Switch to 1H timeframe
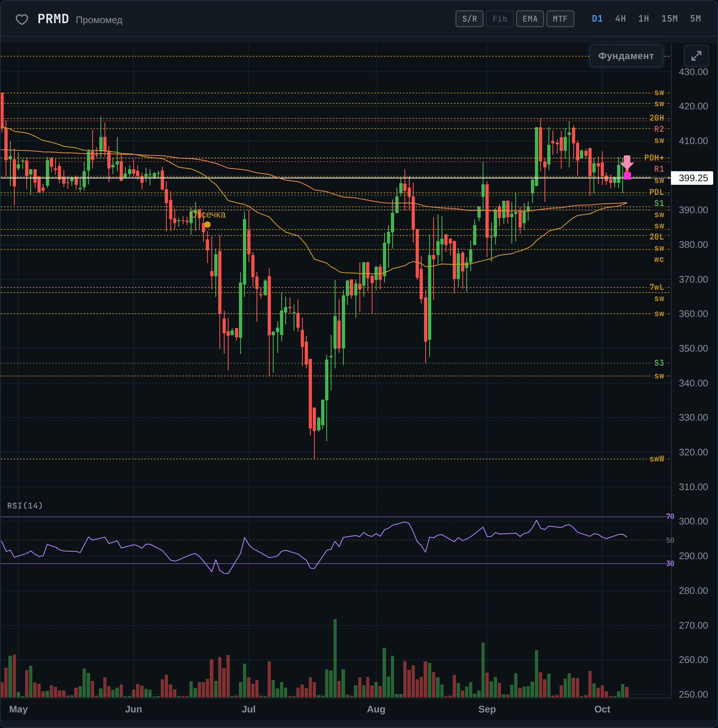 [x=643, y=19]
